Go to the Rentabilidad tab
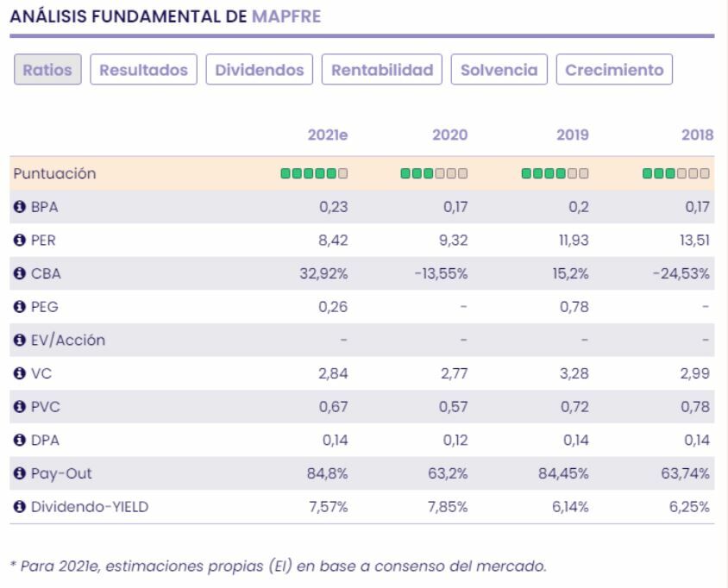This screenshot has height=588, width=728. pyautogui.click(x=382, y=70)
